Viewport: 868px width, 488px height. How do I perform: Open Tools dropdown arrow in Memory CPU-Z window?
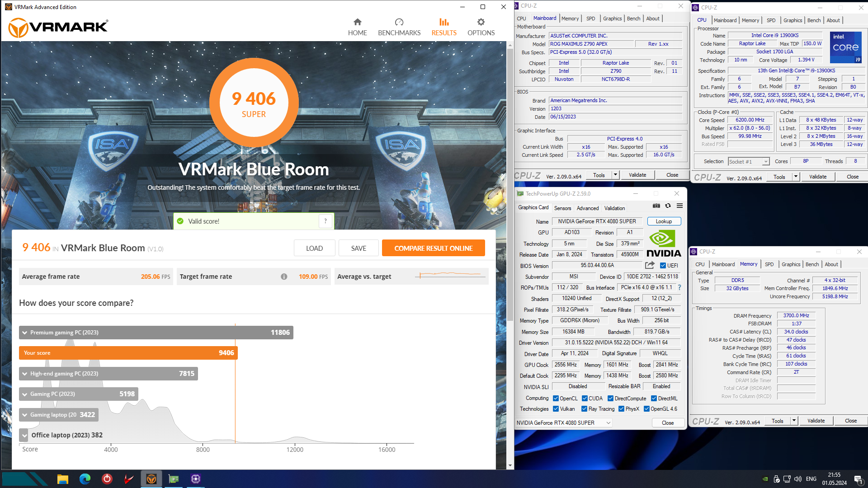pos(794,421)
